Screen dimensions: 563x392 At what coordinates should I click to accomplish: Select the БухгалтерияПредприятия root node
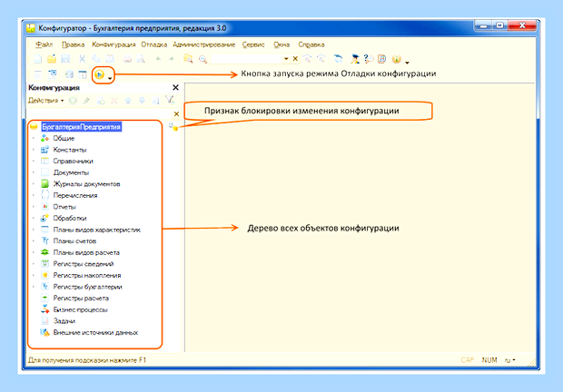click(81, 127)
